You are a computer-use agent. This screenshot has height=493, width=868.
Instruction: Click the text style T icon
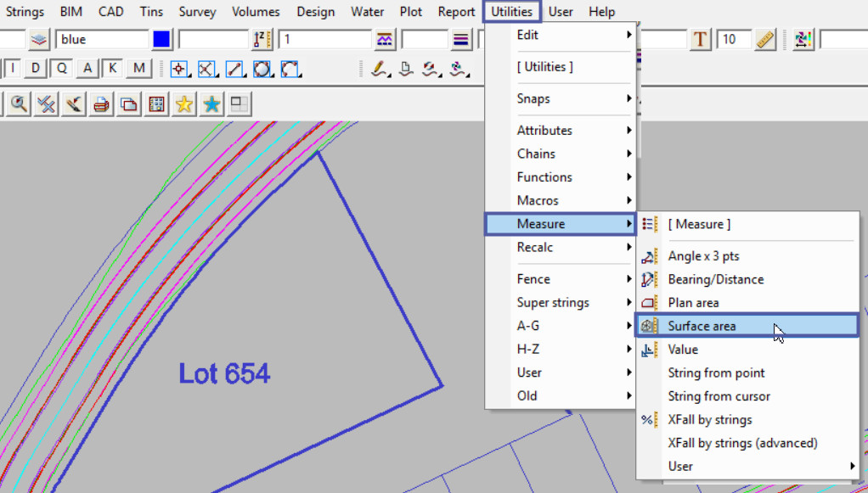pyautogui.click(x=700, y=39)
